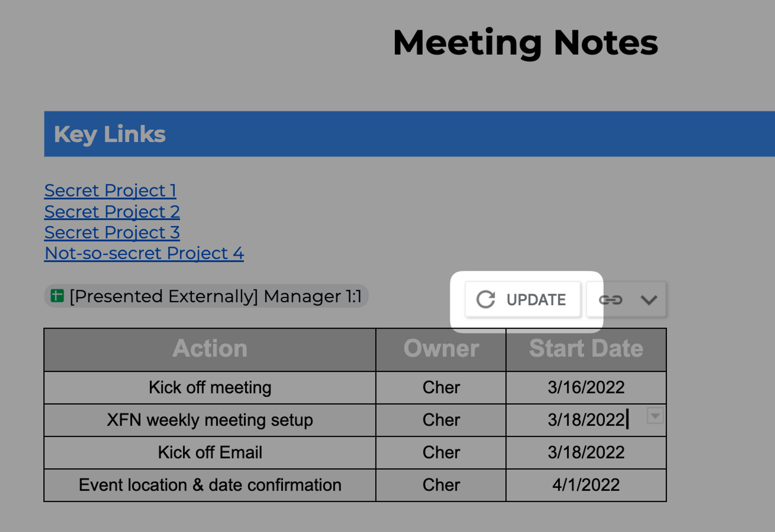
Task: Open the [Presented Externally] Manager 1:1 chip
Action: tap(206, 296)
